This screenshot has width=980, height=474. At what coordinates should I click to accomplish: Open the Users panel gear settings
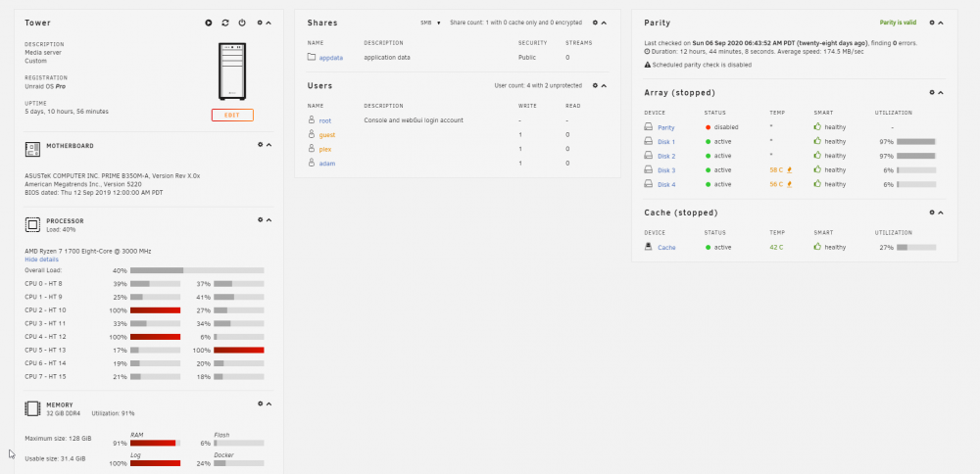point(595,85)
